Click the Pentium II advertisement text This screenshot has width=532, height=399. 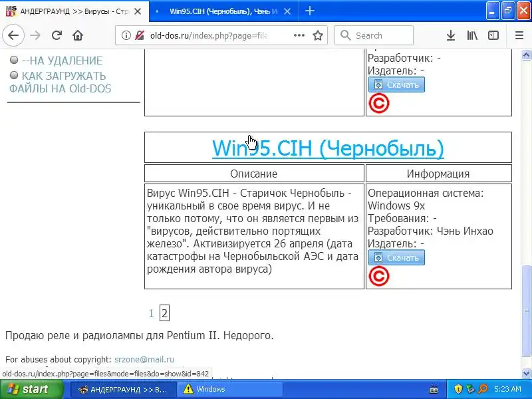[140, 336]
